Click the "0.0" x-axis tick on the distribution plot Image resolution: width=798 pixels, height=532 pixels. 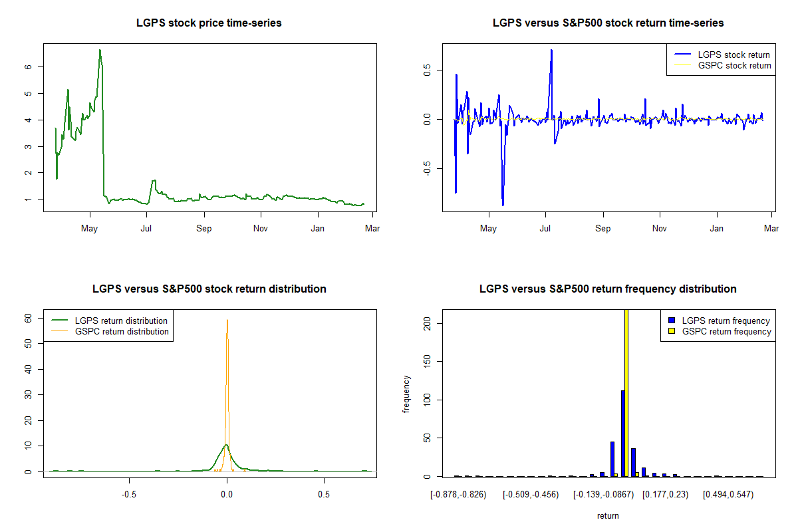[227, 494]
